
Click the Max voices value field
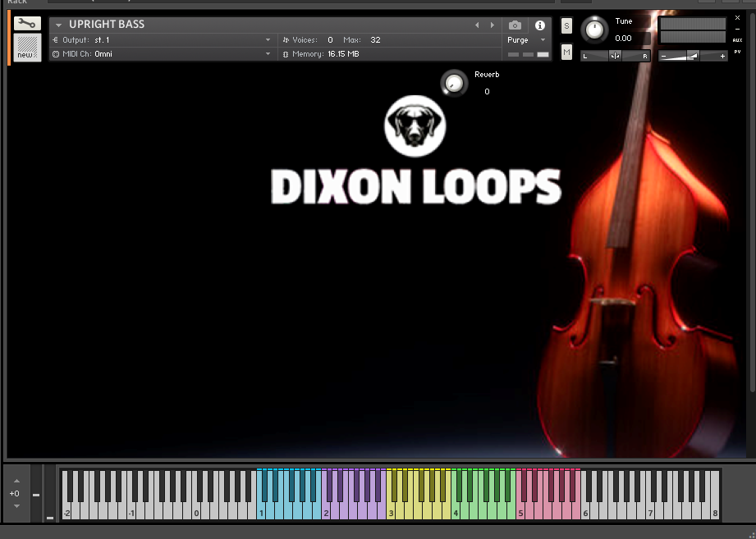point(375,40)
